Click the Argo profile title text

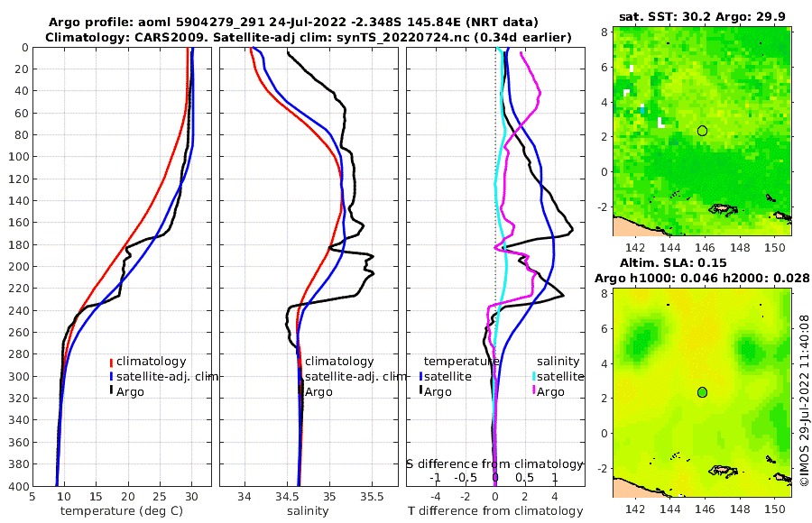coord(293,23)
